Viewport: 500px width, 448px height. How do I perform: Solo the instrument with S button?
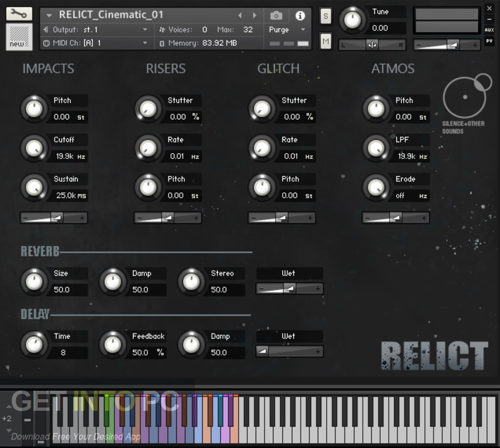click(x=326, y=16)
